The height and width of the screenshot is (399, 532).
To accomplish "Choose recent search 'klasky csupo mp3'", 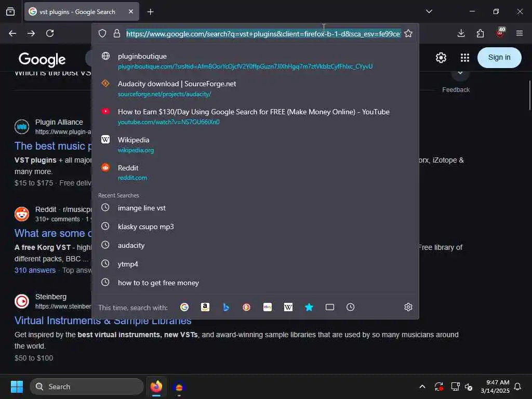I will click(x=255, y=227).
